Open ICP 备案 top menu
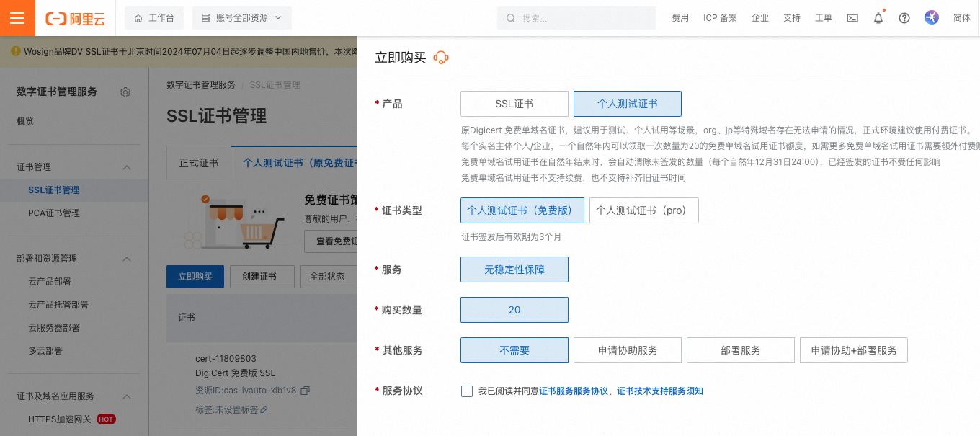The height and width of the screenshot is (436, 980). (x=720, y=18)
